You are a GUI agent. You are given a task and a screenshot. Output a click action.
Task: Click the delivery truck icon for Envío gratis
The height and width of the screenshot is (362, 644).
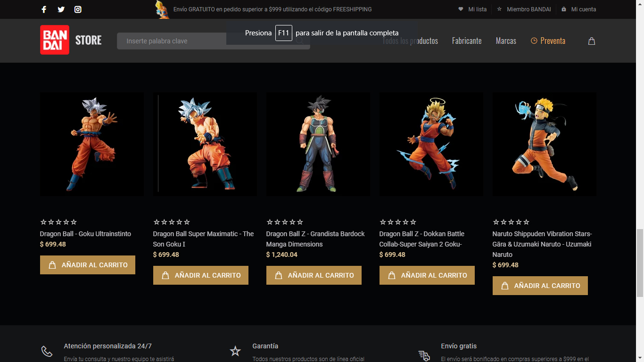tap(424, 355)
